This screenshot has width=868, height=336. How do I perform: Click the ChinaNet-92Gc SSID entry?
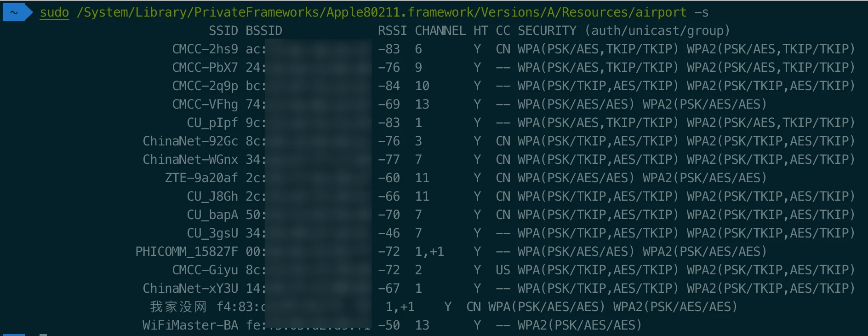point(190,141)
